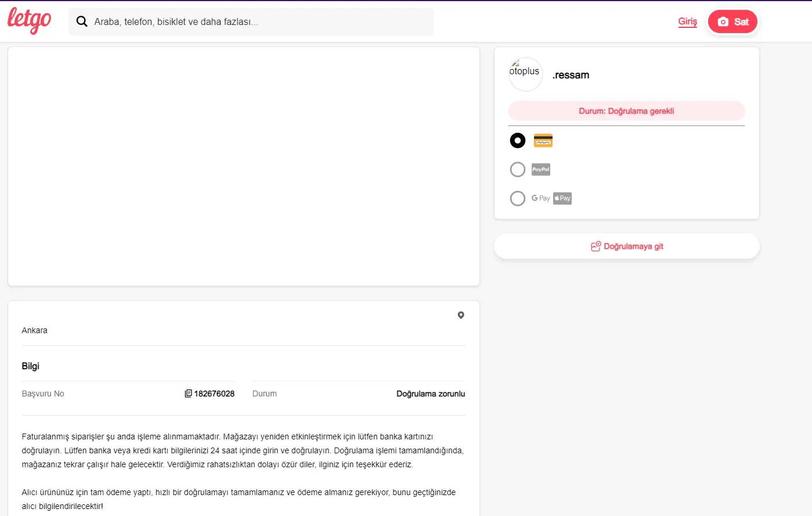Click the empty listing image area
This screenshot has height=516, width=812.
click(244, 167)
